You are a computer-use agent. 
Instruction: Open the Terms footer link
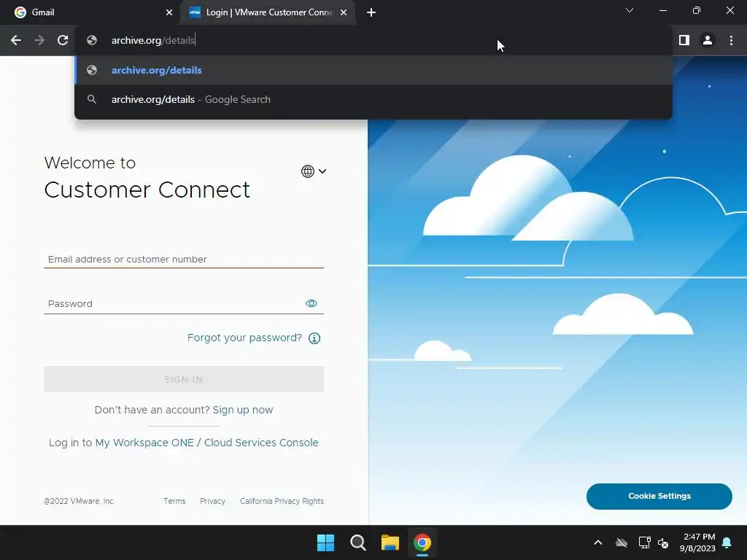(x=174, y=501)
